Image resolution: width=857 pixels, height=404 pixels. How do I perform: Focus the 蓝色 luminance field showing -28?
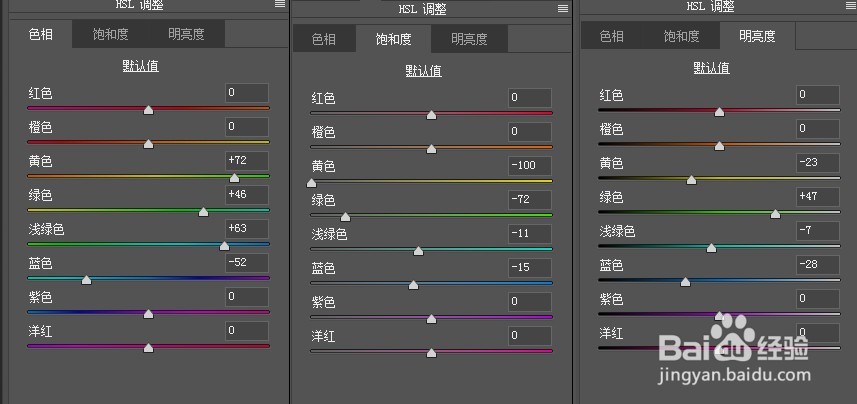point(818,265)
